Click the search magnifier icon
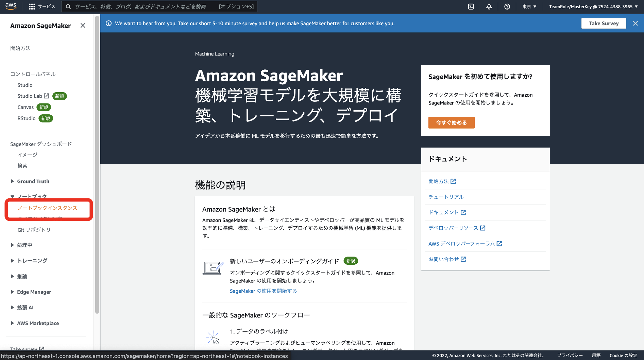Viewport: 644px width, 360px height. tap(68, 6)
